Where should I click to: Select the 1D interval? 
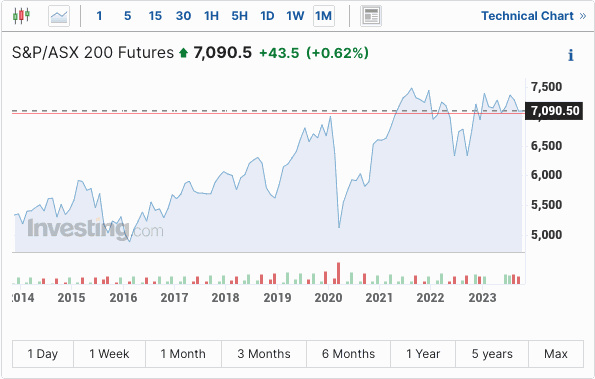coord(267,16)
